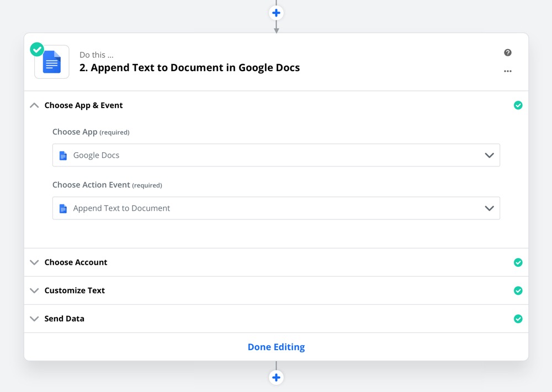This screenshot has height=392, width=552.
Task: Click the step title Append Text to Document
Action: click(x=189, y=67)
